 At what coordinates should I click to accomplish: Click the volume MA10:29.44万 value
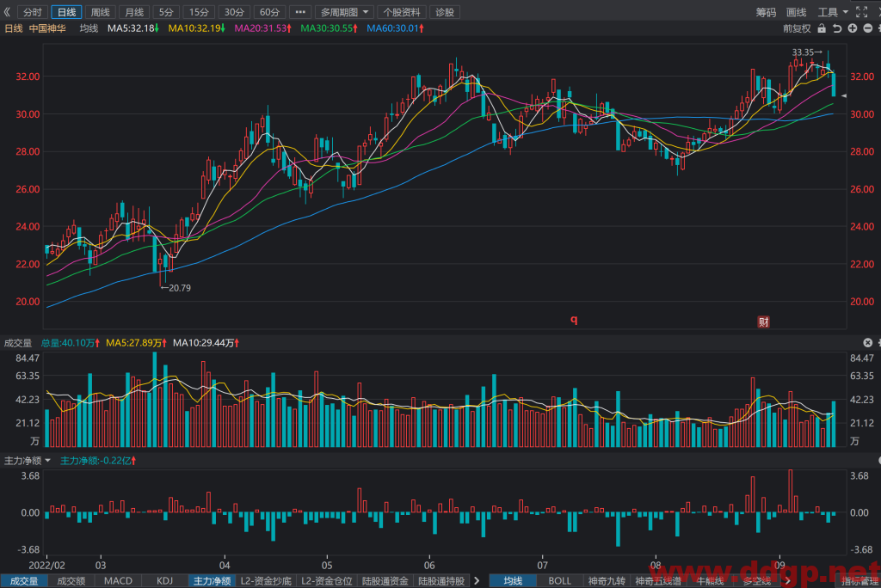pos(206,343)
